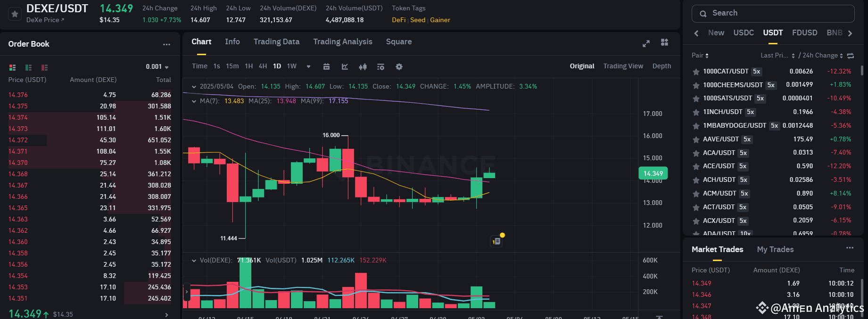The width and height of the screenshot is (868, 319).
Task: Click the search magnifier icon
Action: point(703,14)
